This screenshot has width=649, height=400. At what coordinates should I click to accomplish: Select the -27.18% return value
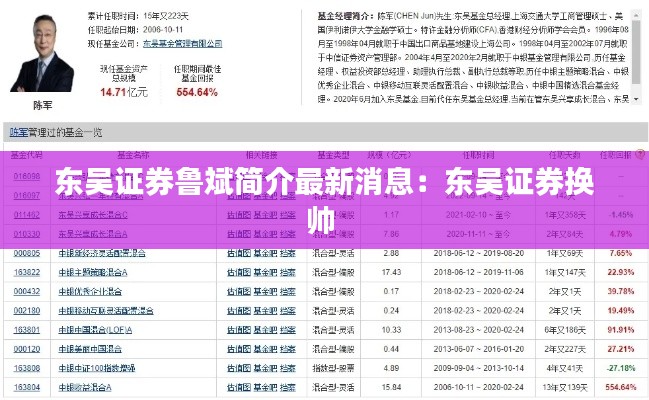[621, 368]
